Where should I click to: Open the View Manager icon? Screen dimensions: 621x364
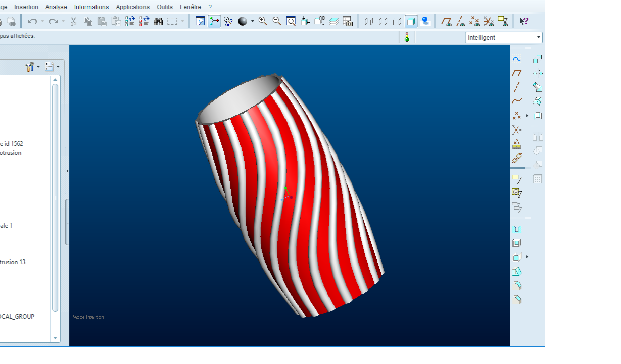[348, 21]
